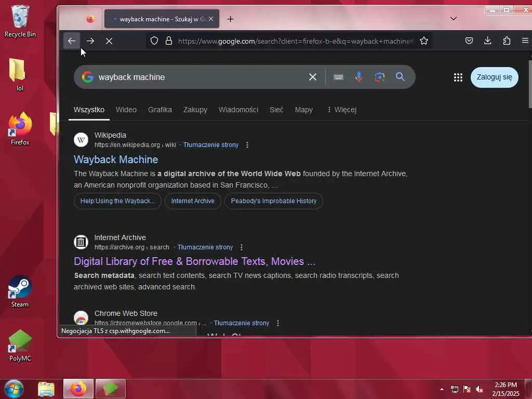This screenshot has height=399, width=532.
Task: Click the Firefox taskbar button
Action: [78, 389]
